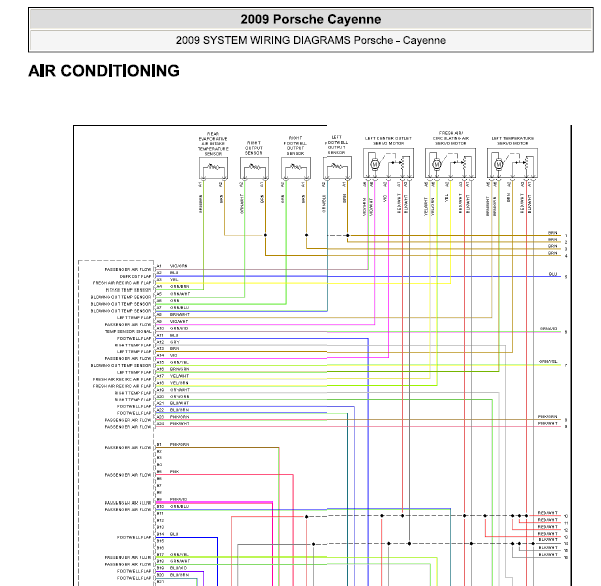
Task: Click pin A10 GRN/VIO wire label
Action: point(179,328)
